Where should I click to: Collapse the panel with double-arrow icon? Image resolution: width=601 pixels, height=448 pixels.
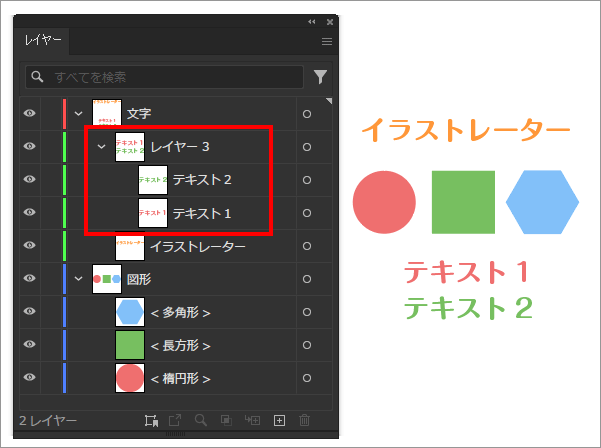(x=312, y=22)
